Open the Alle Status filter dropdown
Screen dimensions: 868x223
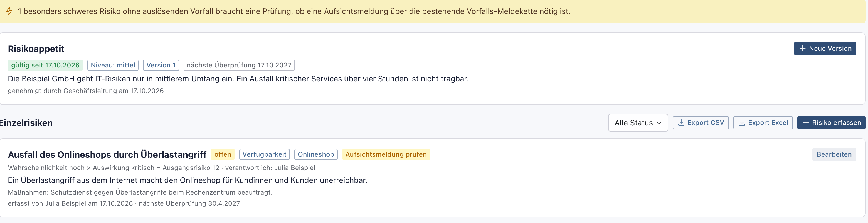[638, 123]
